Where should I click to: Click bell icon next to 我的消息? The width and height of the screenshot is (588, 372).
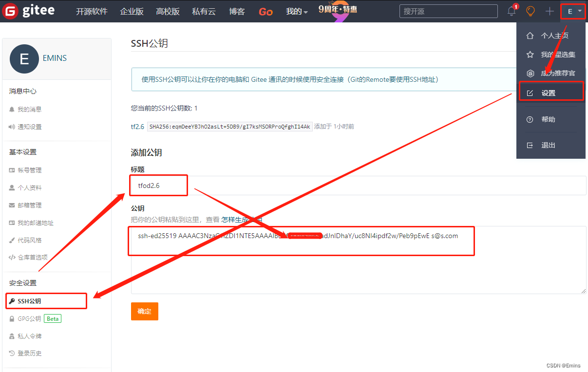[x=12, y=110]
